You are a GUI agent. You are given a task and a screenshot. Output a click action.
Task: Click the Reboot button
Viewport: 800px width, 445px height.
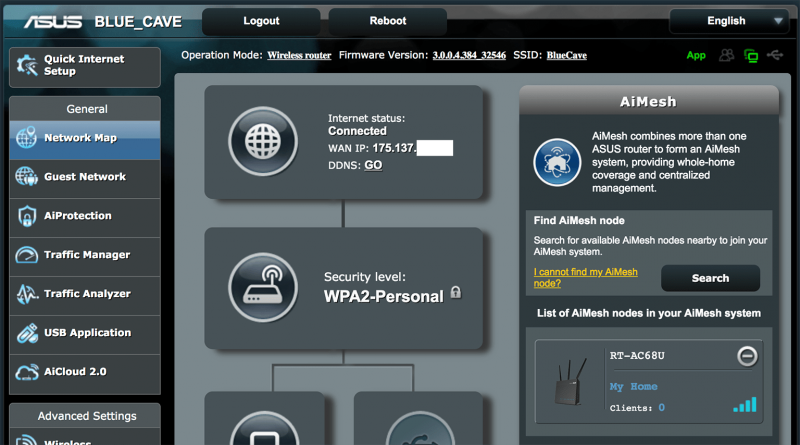(x=388, y=21)
